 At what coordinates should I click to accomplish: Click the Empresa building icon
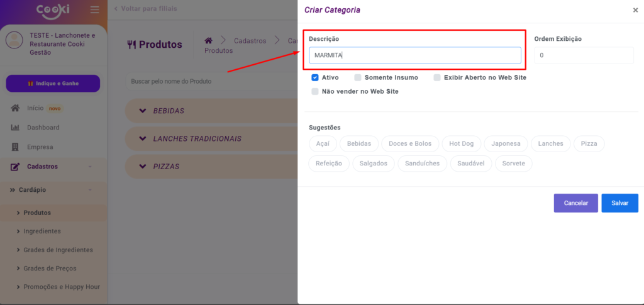pos(16,147)
